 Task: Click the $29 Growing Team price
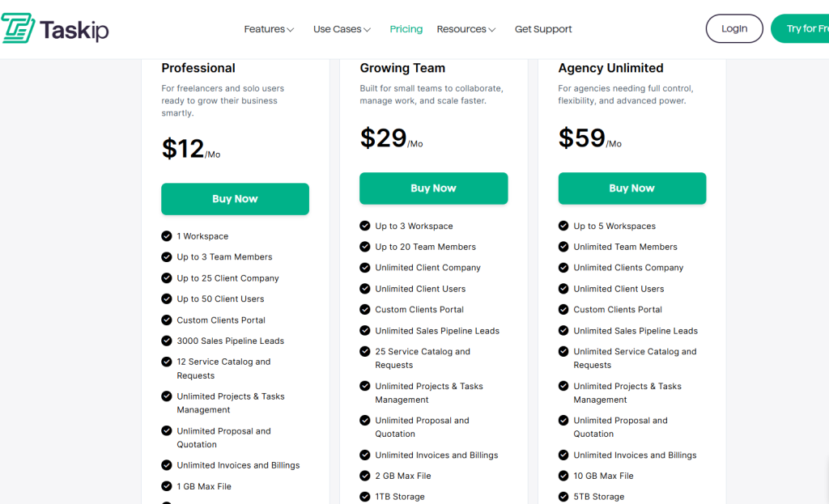click(x=384, y=138)
